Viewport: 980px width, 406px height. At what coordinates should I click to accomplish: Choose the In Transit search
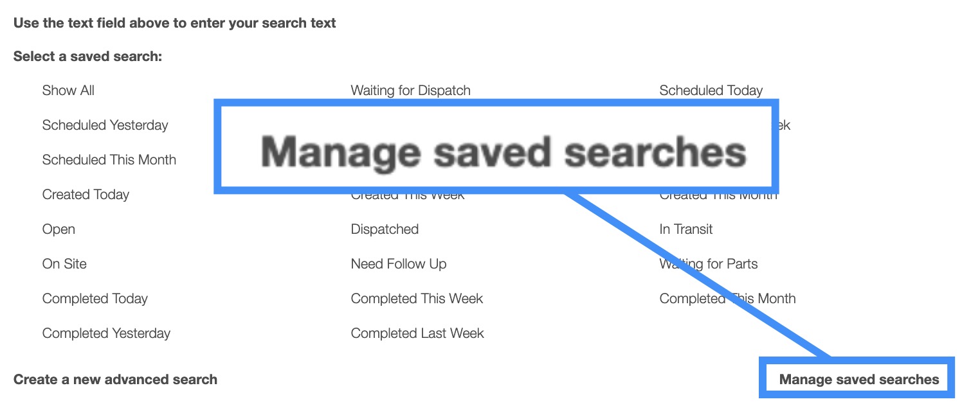coord(685,229)
